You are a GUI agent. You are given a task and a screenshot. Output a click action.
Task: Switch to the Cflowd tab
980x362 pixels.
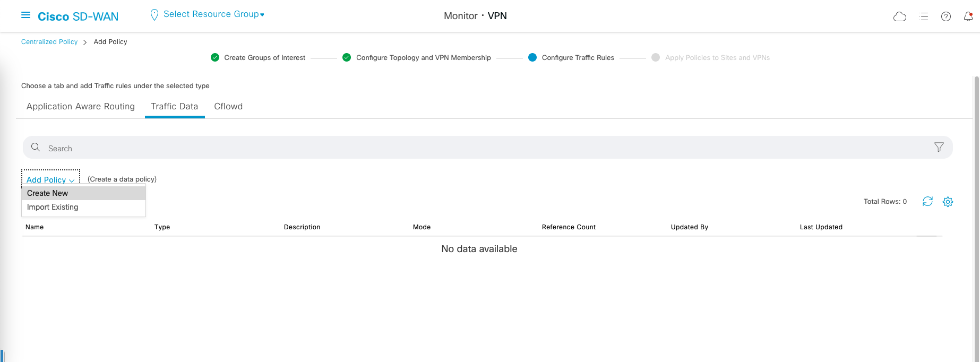coord(228,106)
